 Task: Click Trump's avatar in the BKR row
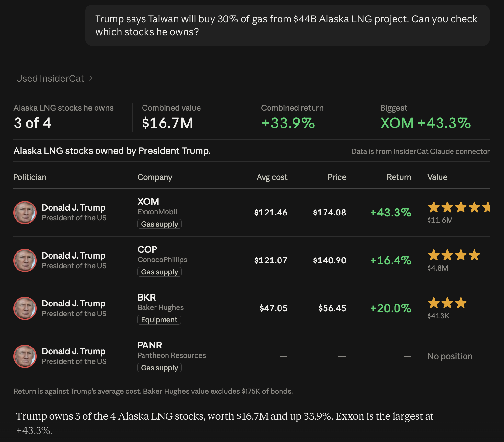[x=25, y=308]
